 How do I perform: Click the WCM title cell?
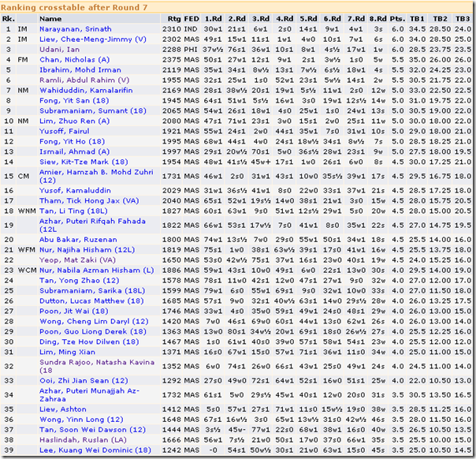[x=27, y=271]
